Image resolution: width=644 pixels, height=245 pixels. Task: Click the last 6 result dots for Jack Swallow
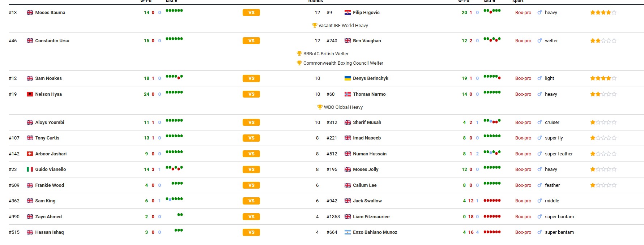click(492, 201)
